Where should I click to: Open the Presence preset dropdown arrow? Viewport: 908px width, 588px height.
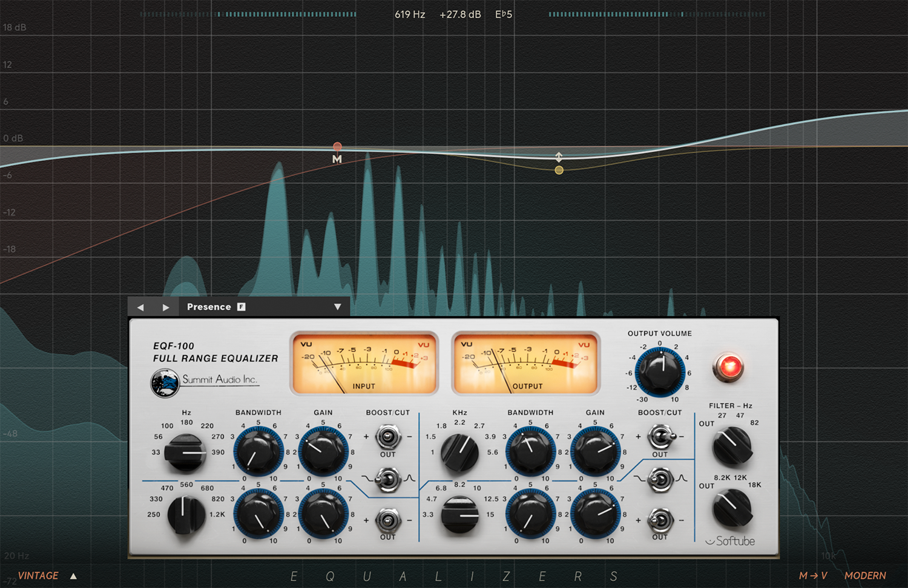coord(338,307)
